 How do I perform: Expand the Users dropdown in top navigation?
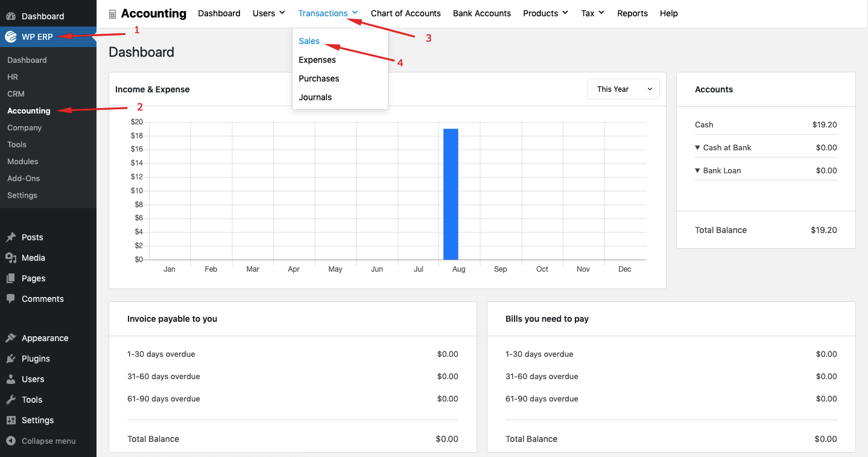[x=268, y=13]
